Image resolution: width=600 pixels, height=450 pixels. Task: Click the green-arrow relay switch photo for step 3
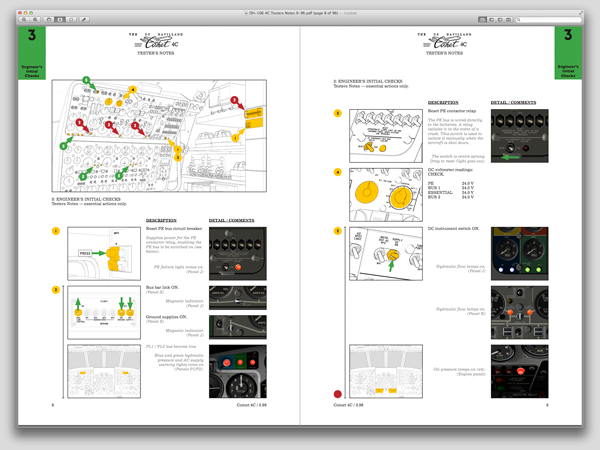520,136
